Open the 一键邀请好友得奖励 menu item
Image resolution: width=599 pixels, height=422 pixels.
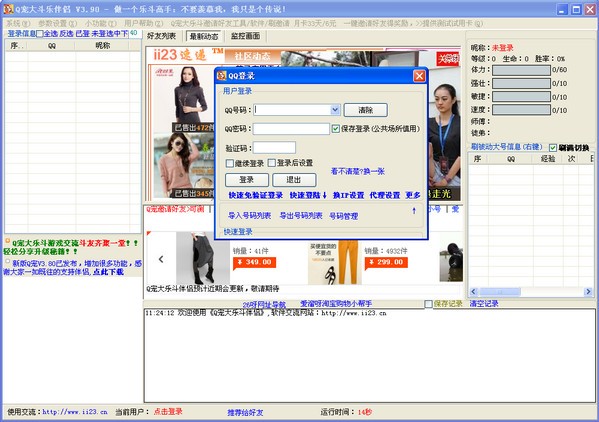click(413, 24)
